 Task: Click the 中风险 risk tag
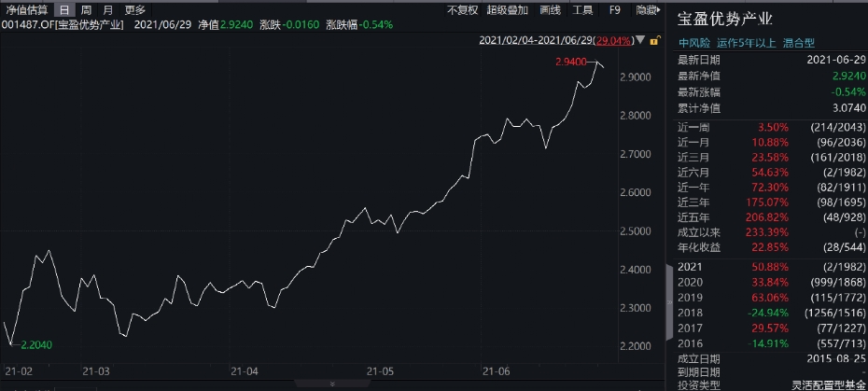click(694, 43)
